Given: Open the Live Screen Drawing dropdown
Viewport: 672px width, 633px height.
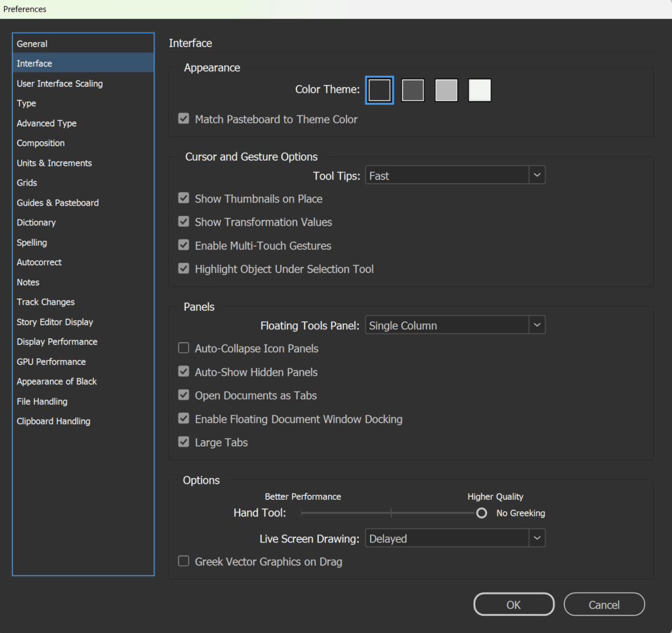Looking at the screenshot, I should coord(537,538).
